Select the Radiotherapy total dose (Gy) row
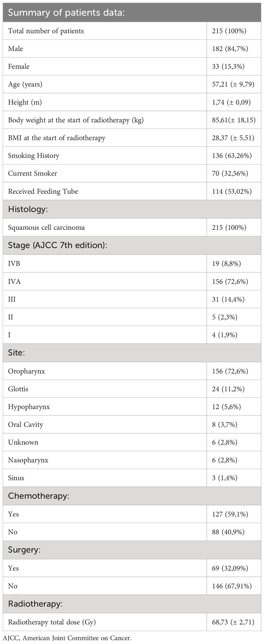Screen dimensions: 264x644 coord(132,622)
